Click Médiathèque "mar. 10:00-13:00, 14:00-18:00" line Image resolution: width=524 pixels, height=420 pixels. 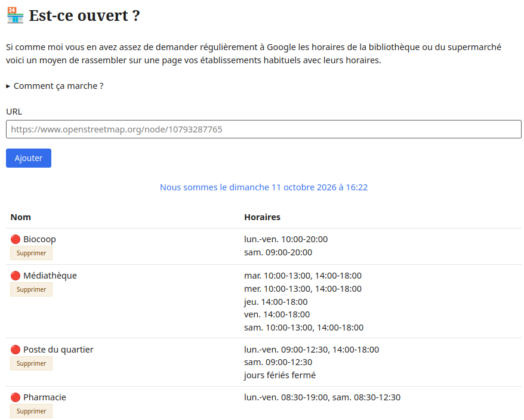click(x=303, y=276)
